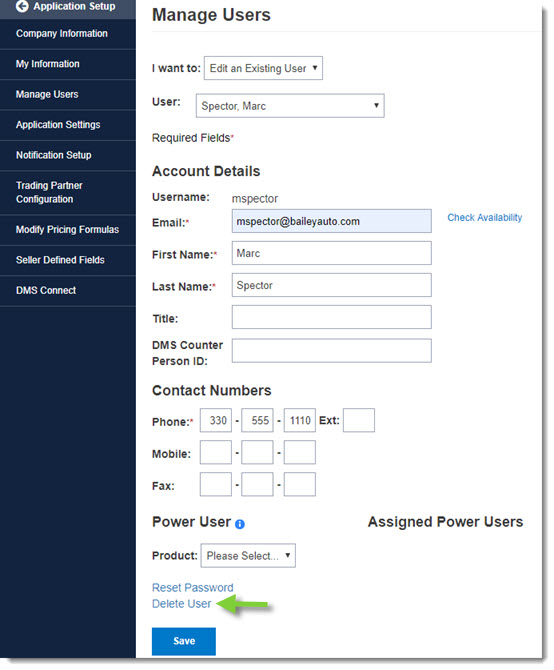Screen dimensions: 554x670
Task: Click the Reset Password link
Action: (193, 588)
